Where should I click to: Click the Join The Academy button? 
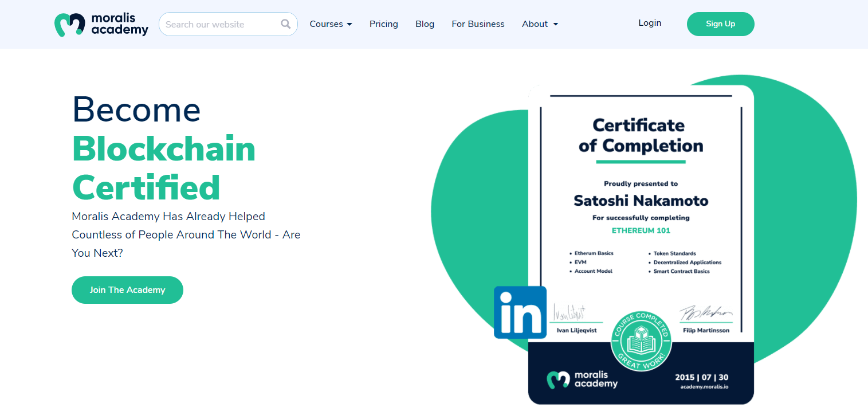click(127, 290)
